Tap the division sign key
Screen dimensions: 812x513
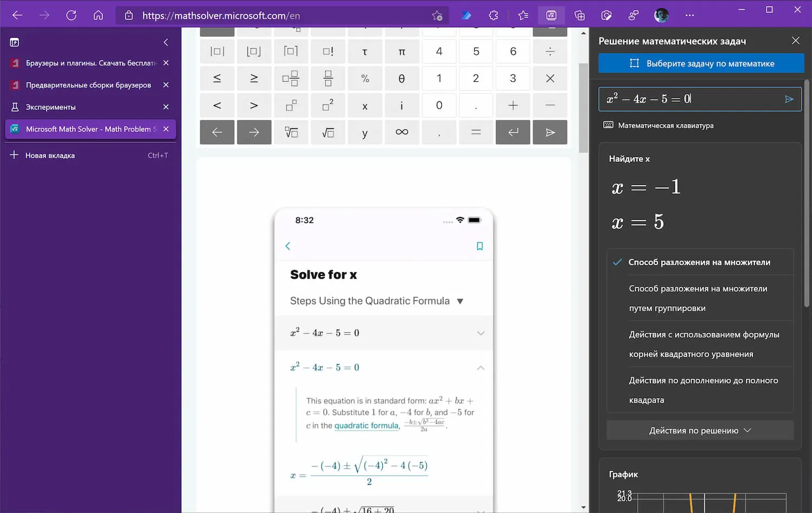coord(550,51)
